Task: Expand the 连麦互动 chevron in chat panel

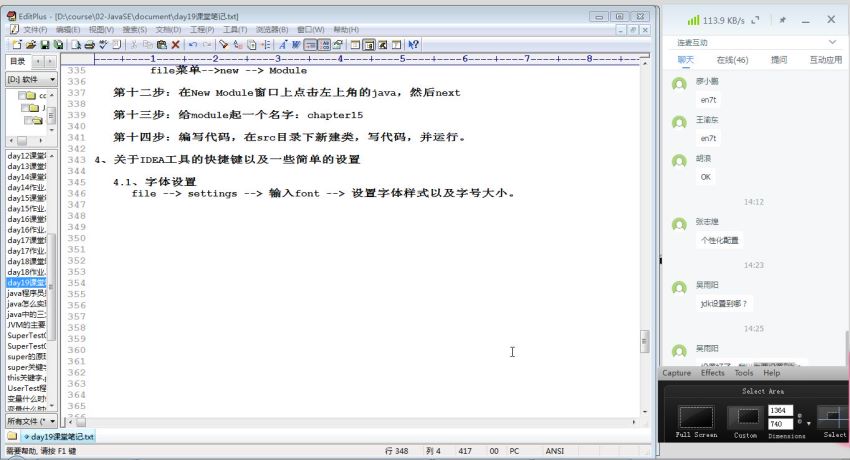Action: 832,42
